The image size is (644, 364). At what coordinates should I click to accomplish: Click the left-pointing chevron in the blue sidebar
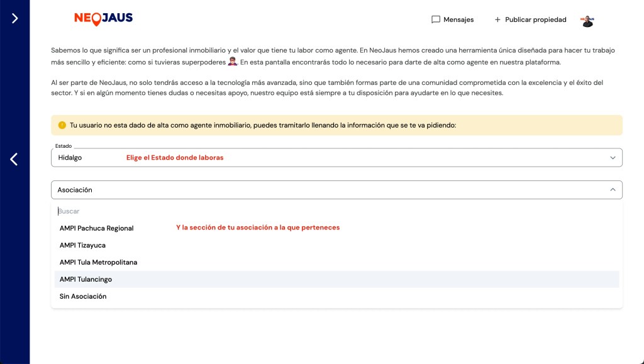pyautogui.click(x=14, y=160)
